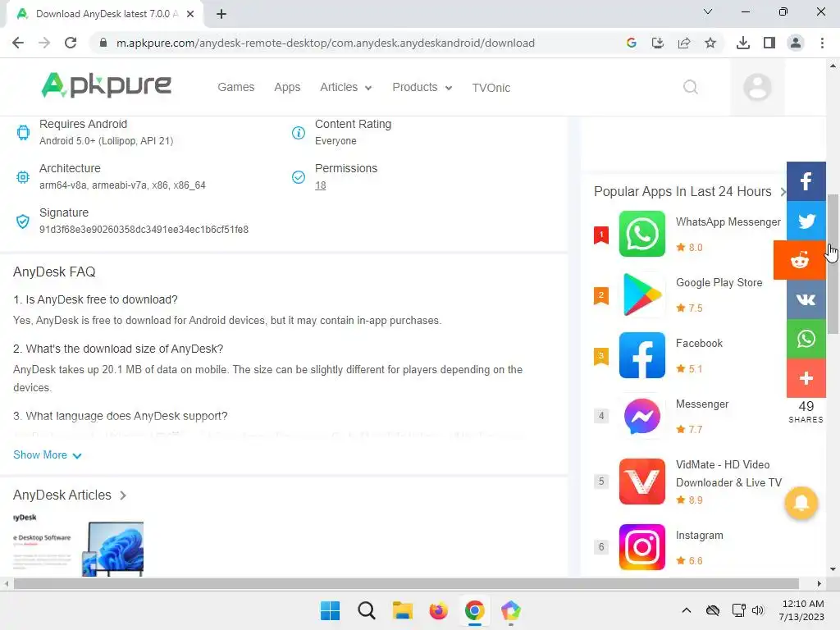Open WhatsApp Messenger app icon
This screenshot has width=840, height=630.
(641, 234)
